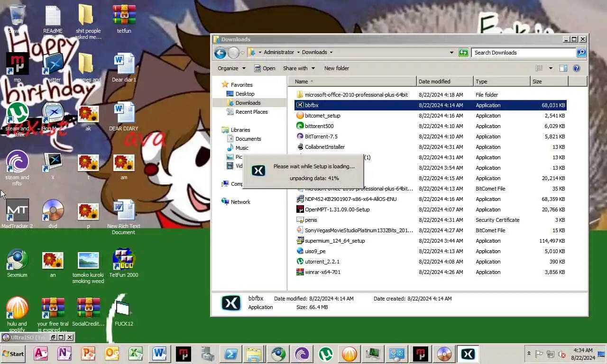This screenshot has width=607, height=364.
Task: Click the MadTracker 2 desktop shortcut
Action: pos(17,210)
